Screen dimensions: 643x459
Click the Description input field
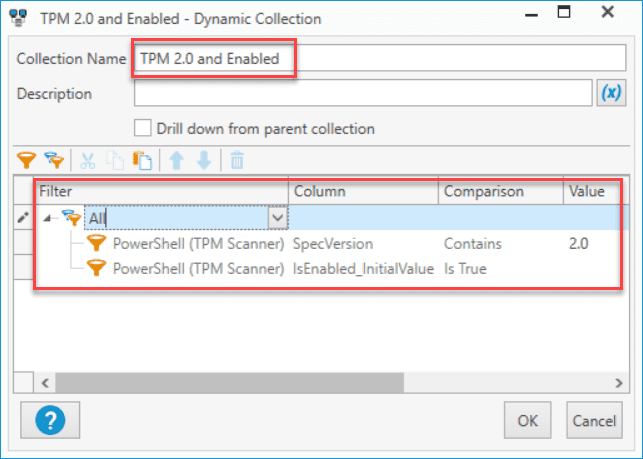tap(363, 93)
